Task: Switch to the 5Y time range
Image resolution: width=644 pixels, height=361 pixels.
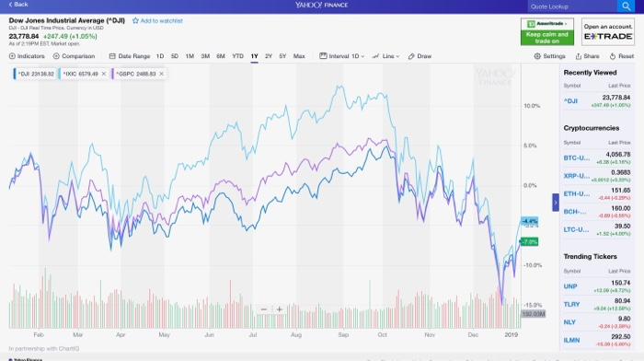Action: [x=282, y=56]
